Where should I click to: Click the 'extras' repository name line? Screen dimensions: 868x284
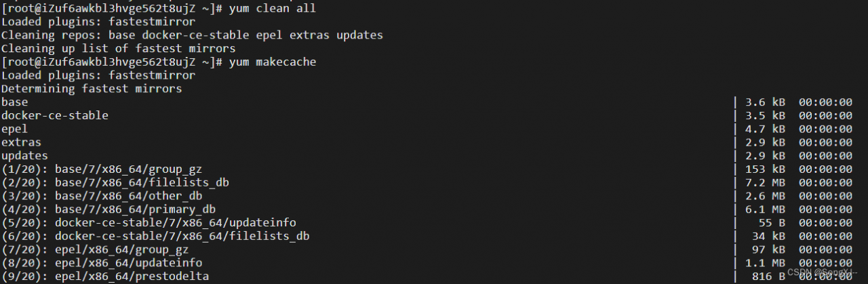click(x=21, y=142)
